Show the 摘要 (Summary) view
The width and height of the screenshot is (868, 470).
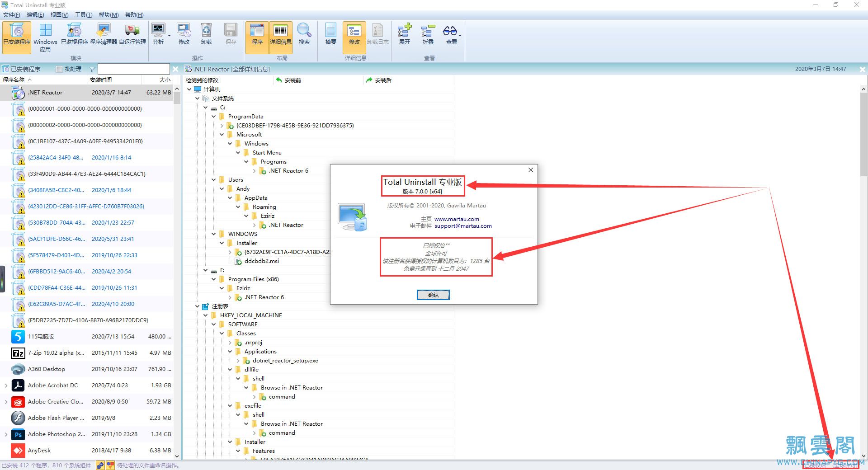click(331, 34)
